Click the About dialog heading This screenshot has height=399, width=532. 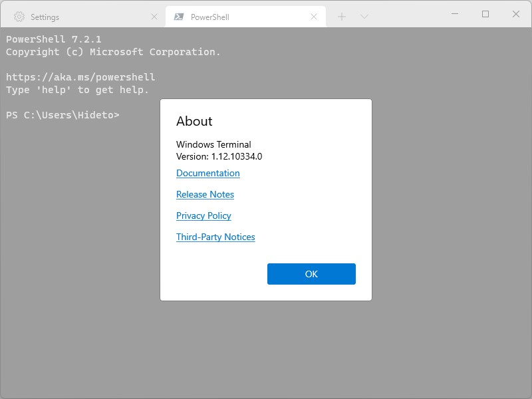pos(194,122)
